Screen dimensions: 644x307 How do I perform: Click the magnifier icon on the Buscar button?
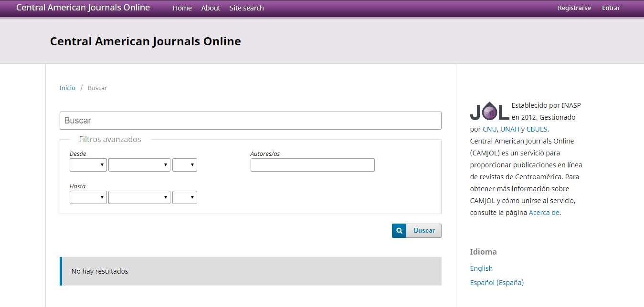coord(399,231)
